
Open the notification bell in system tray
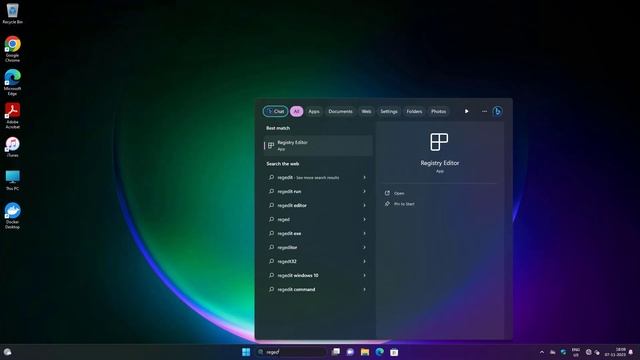pos(631,352)
